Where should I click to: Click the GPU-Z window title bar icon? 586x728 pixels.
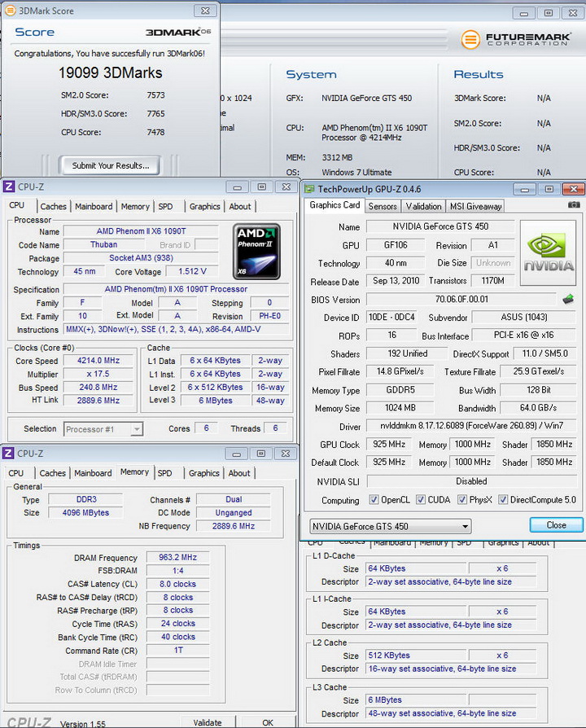coord(309,189)
